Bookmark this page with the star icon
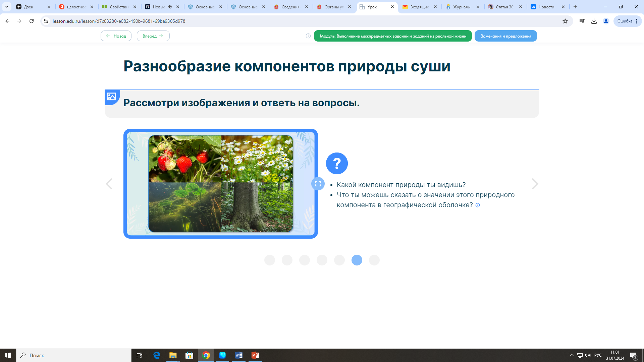 [x=565, y=21]
